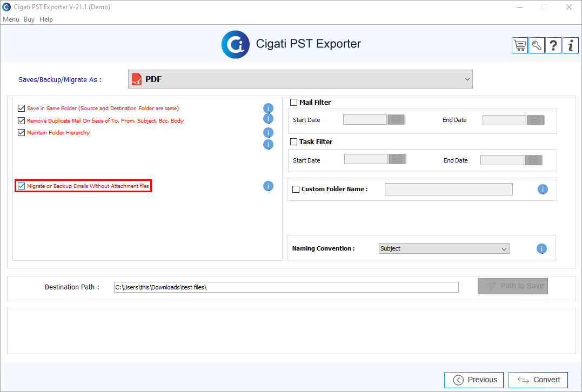Enable Custom Folder Name checkbox
582x392 pixels.
click(x=296, y=189)
